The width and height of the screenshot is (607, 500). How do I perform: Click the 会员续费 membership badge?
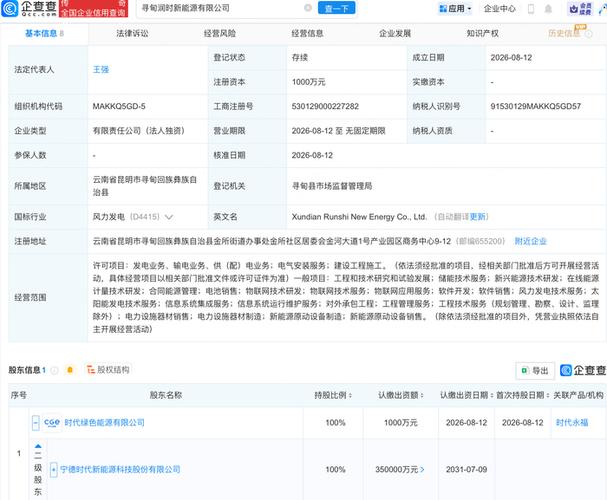580,9
